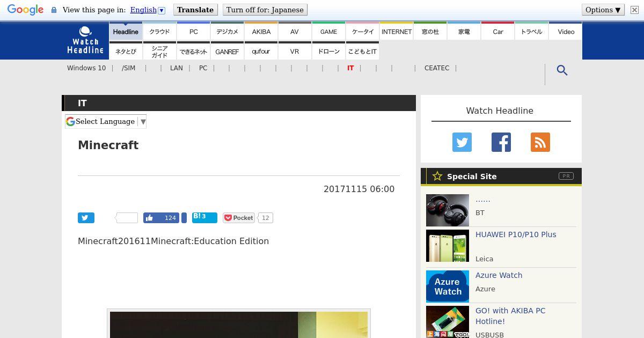Select the GAME tab

(328, 32)
